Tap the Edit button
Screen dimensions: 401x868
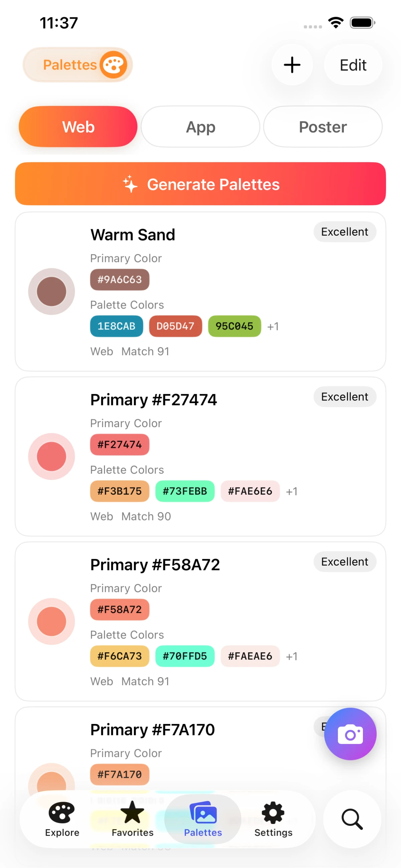pyautogui.click(x=353, y=65)
